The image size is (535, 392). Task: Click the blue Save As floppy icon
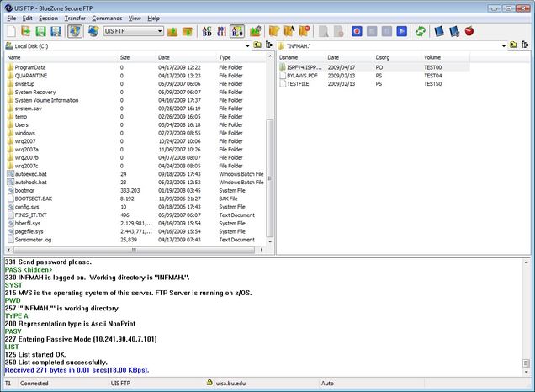[x=56, y=31]
